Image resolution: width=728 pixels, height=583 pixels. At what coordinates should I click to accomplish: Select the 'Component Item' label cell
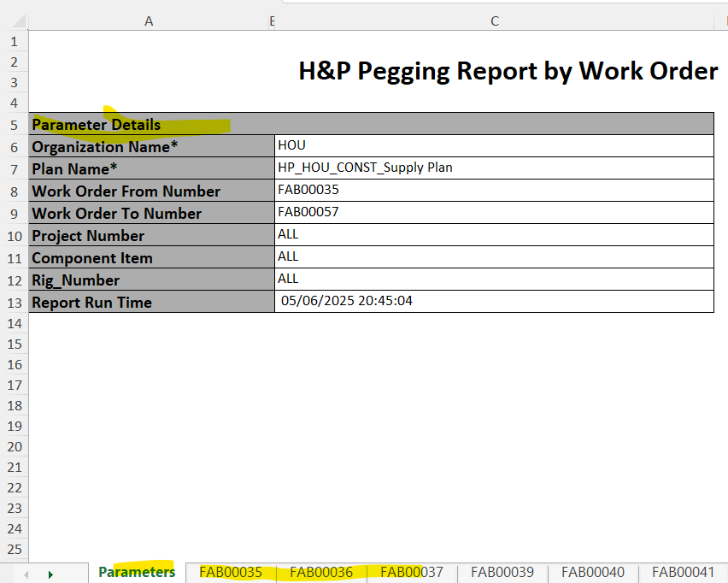point(152,258)
